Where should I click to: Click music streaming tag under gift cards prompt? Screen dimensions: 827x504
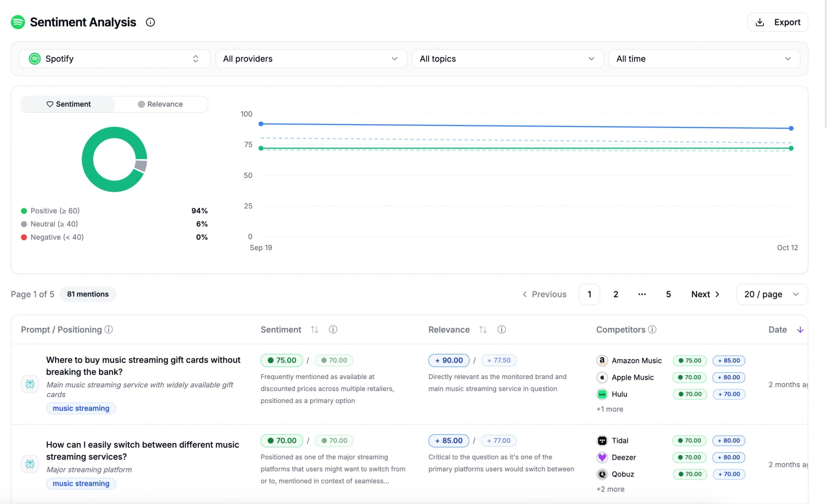(x=81, y=408)
